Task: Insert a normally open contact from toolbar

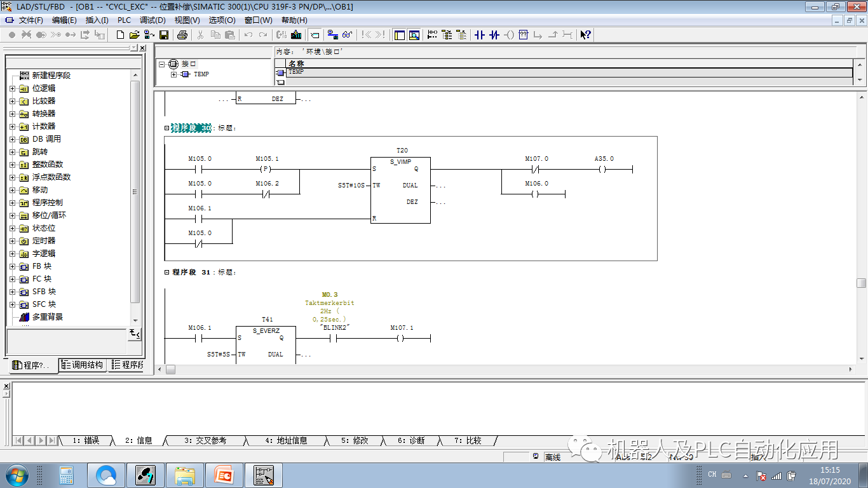Action: 480,35
